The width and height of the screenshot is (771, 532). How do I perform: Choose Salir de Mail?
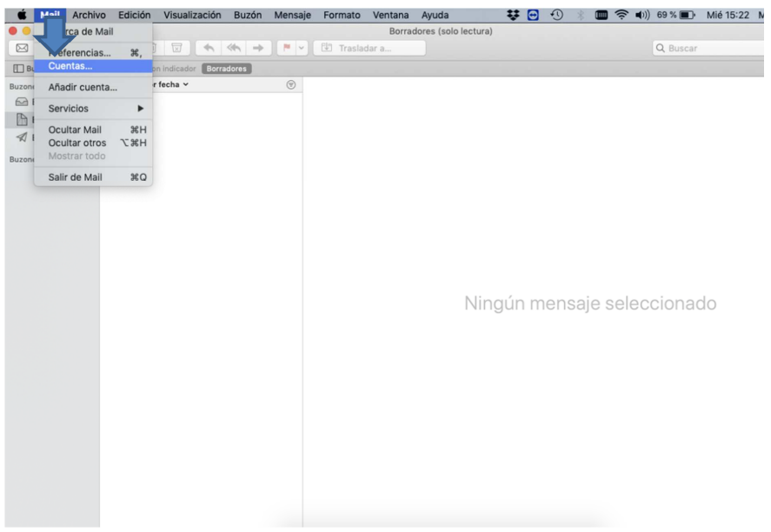click(75, 177)
